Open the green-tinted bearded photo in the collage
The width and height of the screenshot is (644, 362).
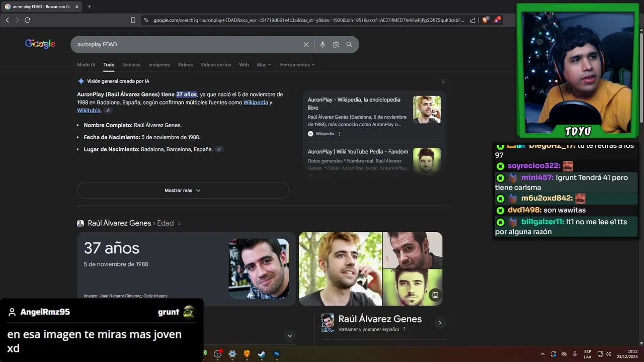413,287
